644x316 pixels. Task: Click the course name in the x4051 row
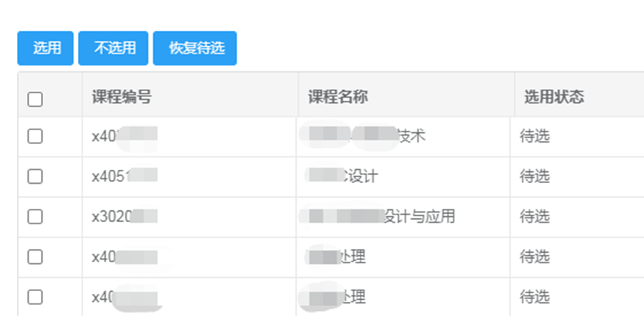[343, 176]
